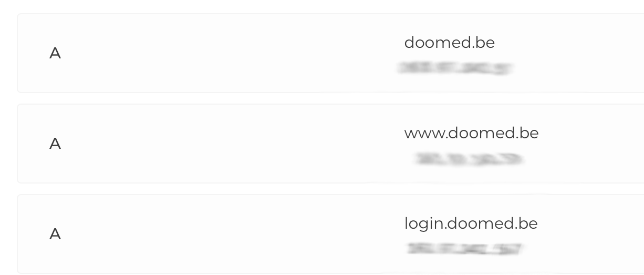Click the blurred IP address under doomed.be
The image size is (644, 275).
(455, 68)
